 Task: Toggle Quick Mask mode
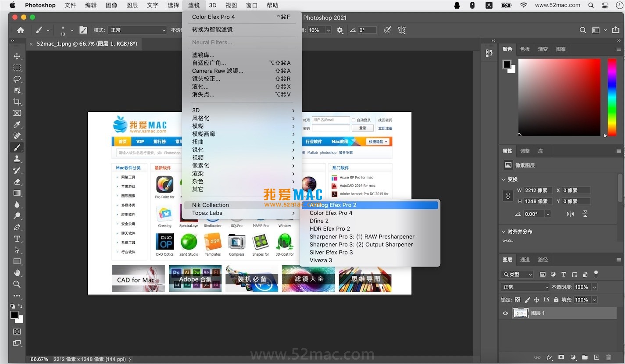click(17, 332)
